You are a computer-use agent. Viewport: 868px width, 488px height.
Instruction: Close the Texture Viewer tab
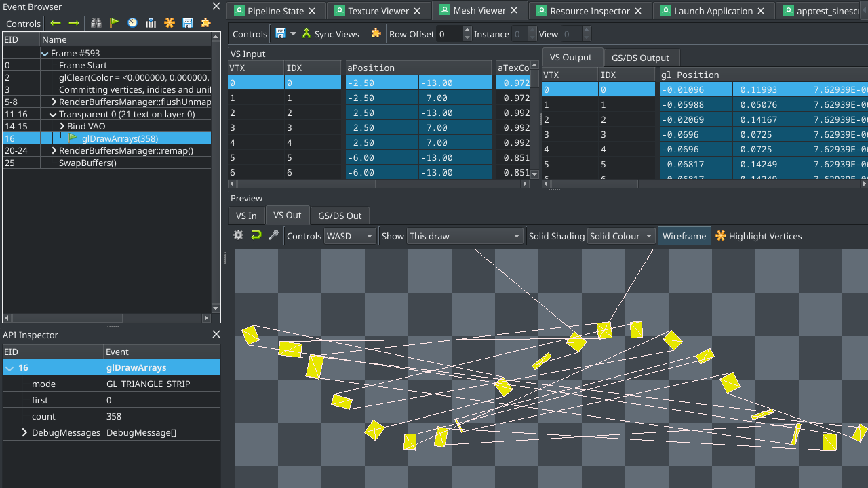coord(417,11)
